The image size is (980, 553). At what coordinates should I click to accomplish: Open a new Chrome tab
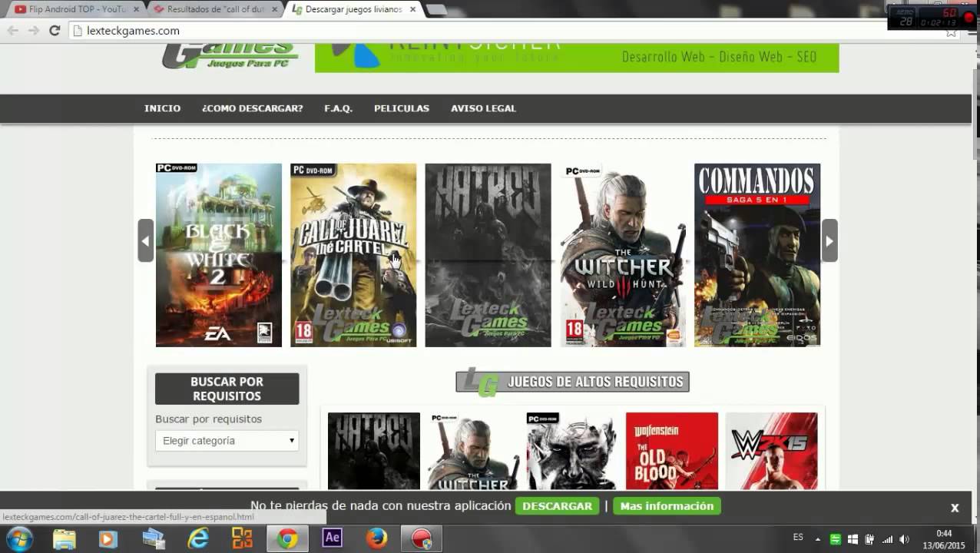435,10
